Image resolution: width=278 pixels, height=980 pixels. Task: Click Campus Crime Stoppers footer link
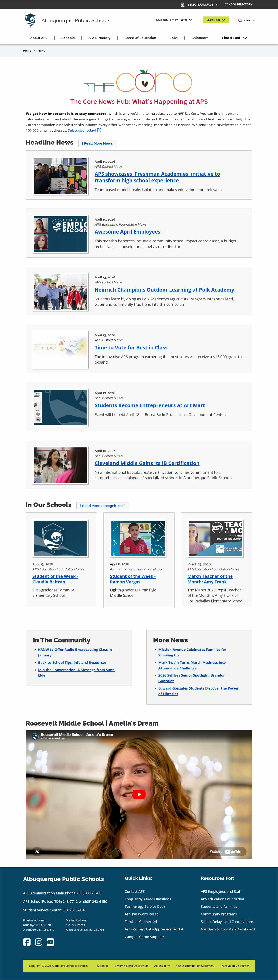click(x=144, y=937)
